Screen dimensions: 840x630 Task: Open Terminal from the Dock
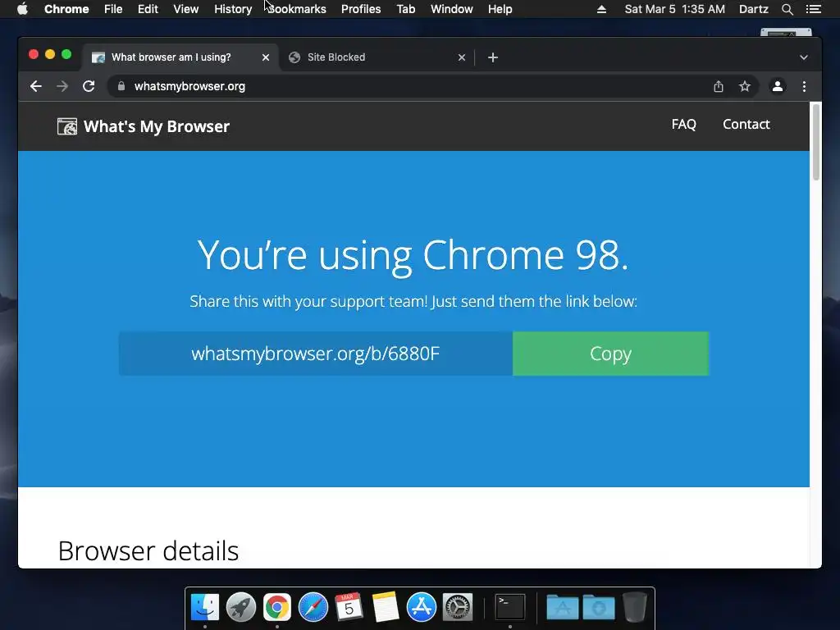tap(509, 607)
